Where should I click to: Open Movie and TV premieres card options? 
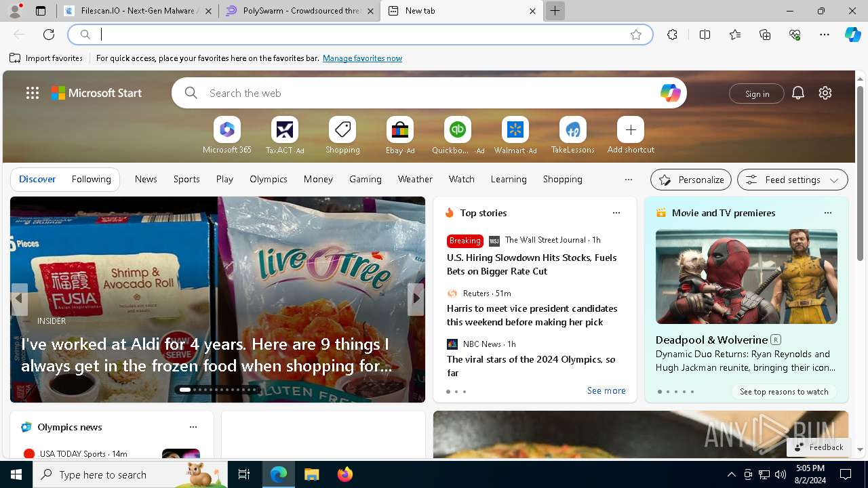(x=828, y=213)
